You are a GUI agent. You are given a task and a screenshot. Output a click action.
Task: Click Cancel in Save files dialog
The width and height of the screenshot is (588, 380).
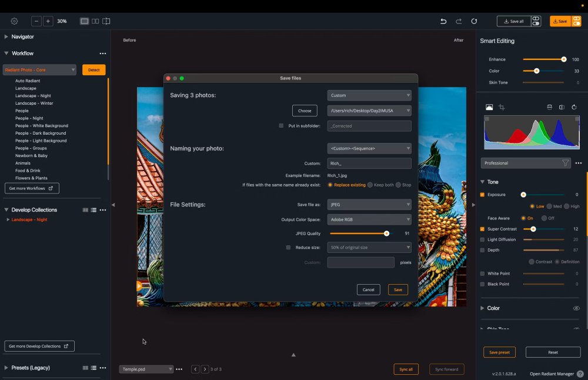(x=368, y=289)
